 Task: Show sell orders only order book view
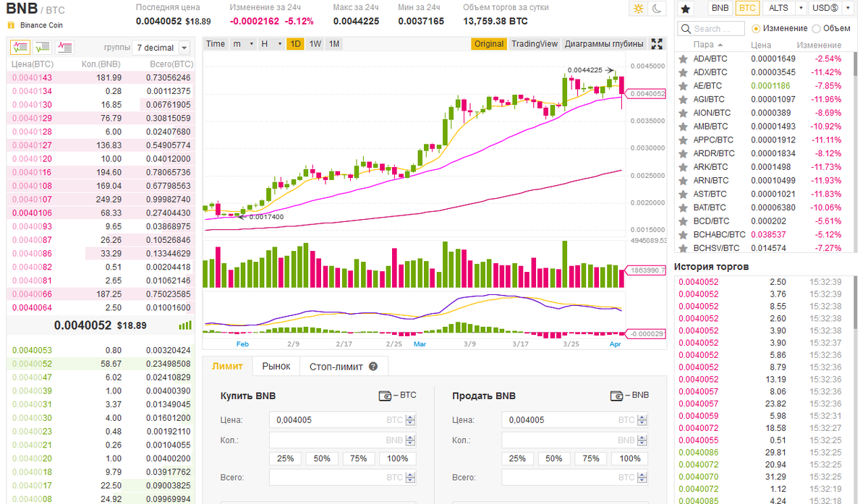[x=65, y=48]
